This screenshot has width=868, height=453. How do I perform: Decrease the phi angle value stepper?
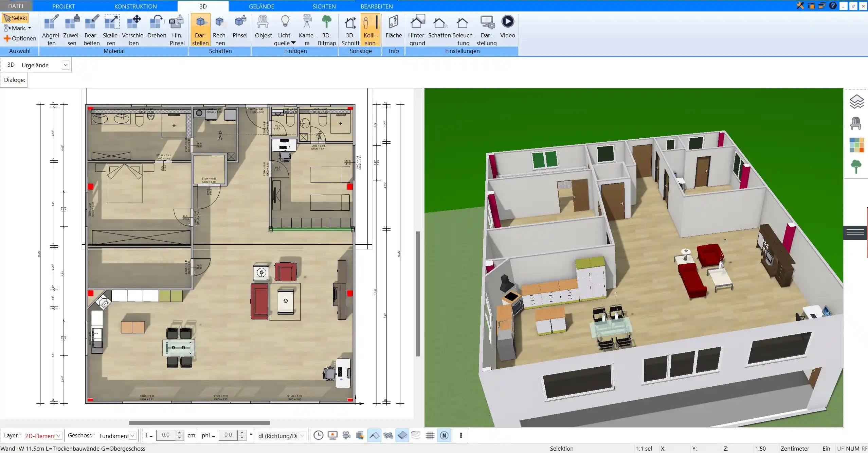[242, 438]
